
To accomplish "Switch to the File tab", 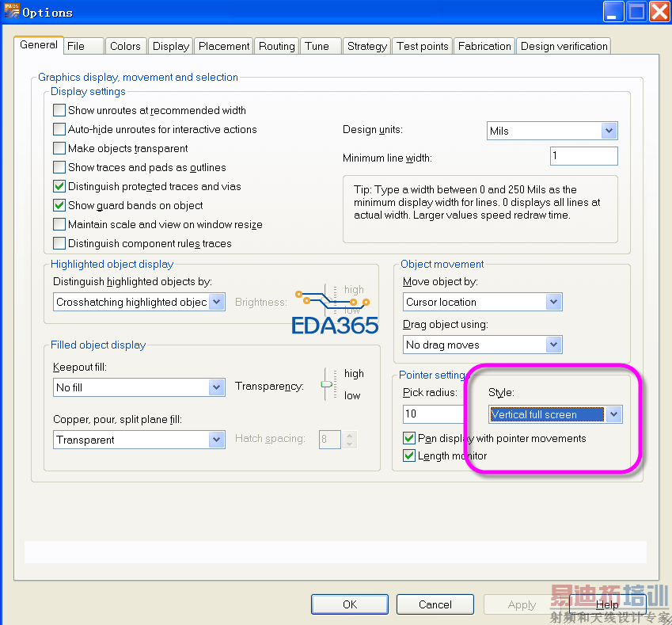I will tap(84, 46).
